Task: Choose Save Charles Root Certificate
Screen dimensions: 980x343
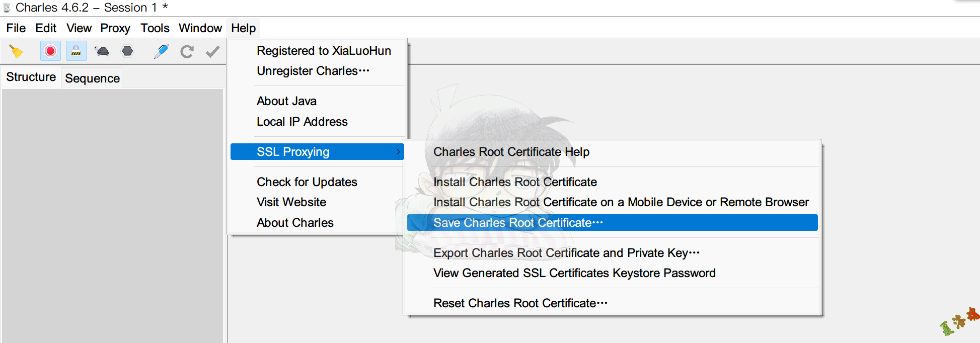Action: (518, 223)
